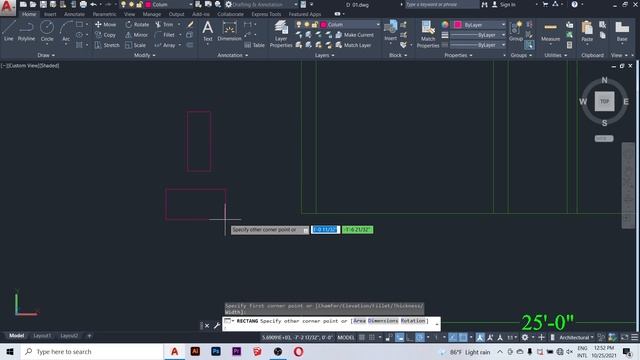This screenshot has height=360, width=640.
Task: Click the TOP face of ViewCube
Action: point(604,101)
